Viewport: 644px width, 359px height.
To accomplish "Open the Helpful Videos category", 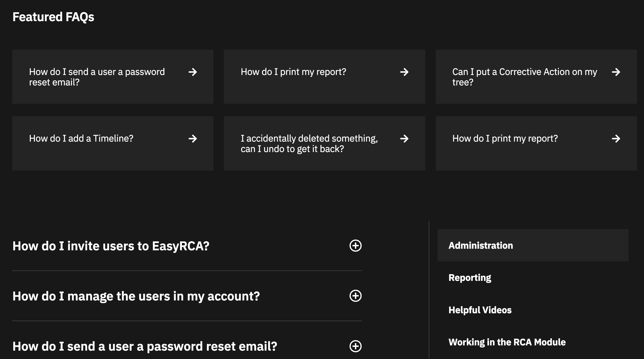I will 480,310.
